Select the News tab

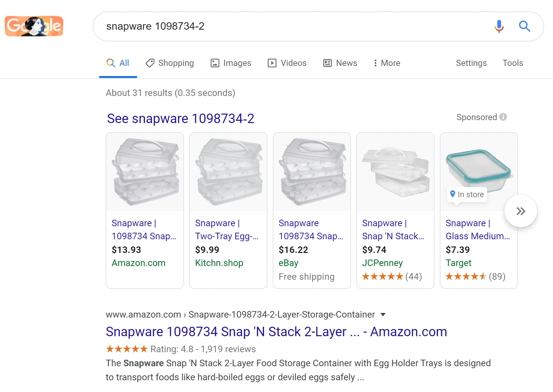(340, 63)
